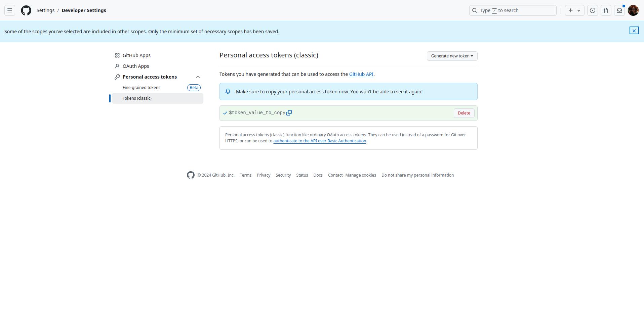Open the issues icon in the header
This screenshot has width=644, height=322.
[592, 10]
